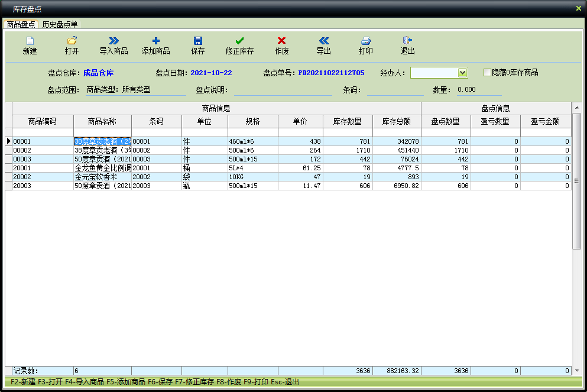Click the 退出 exit icon
Image resolution: width=587 pixels, height=392 pixels.
point(408,40)
